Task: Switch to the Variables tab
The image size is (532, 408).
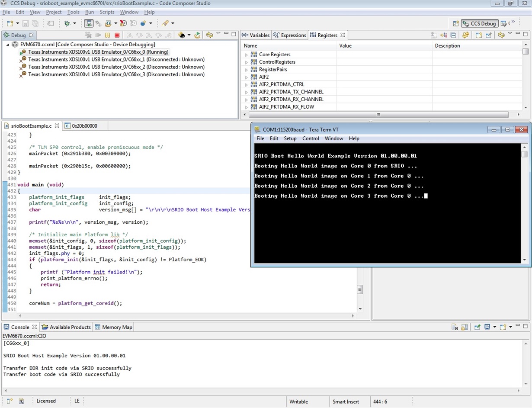Action: tap(256, 35)
